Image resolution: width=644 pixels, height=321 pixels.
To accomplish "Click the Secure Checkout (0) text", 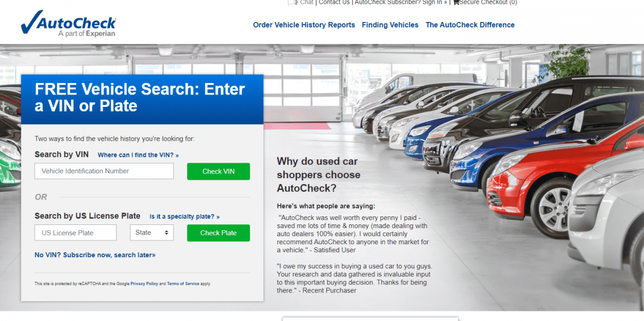I will coord(487,3).
